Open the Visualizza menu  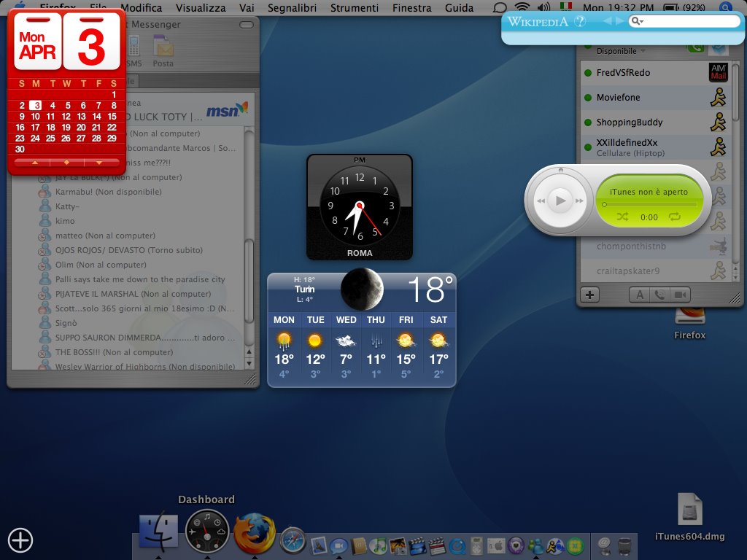tap(201, 7)
